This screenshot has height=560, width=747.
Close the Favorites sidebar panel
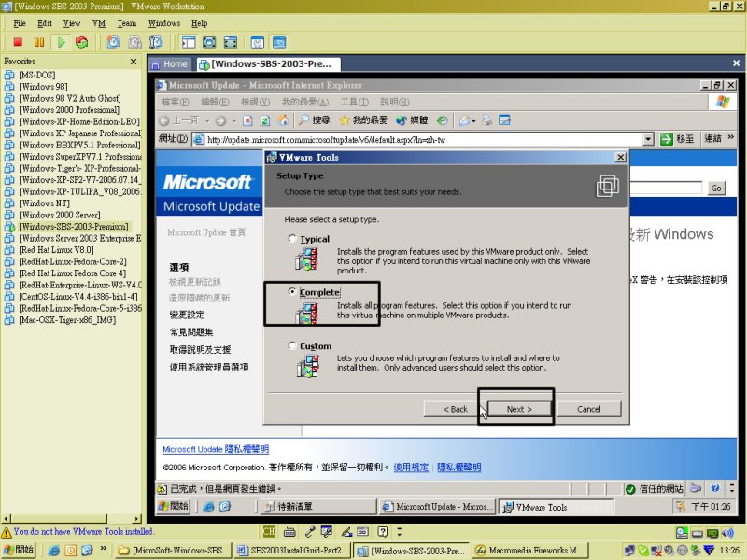pos(134,62)
